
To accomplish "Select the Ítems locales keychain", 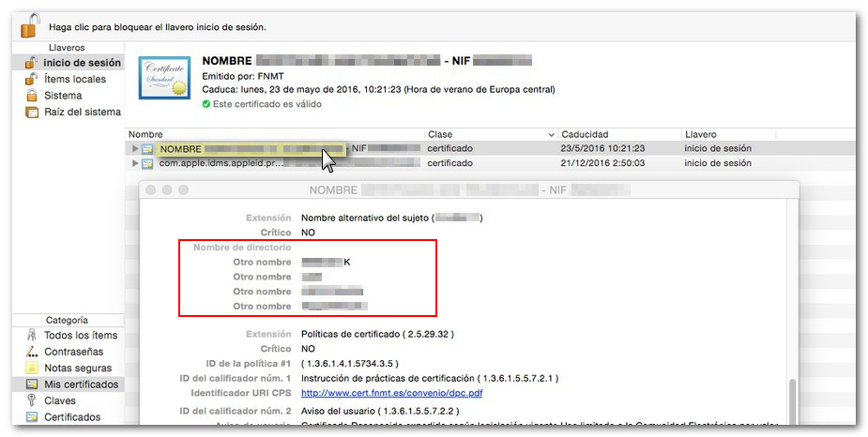I will (75, 80).
